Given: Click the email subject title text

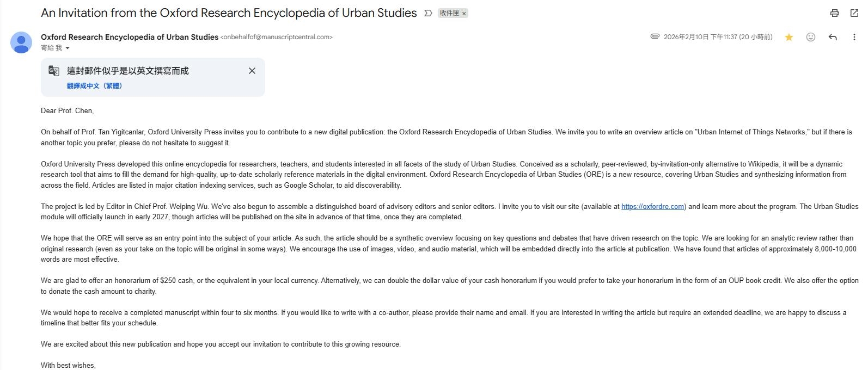Looking at the screenshot, I should [x=229, y=13].
